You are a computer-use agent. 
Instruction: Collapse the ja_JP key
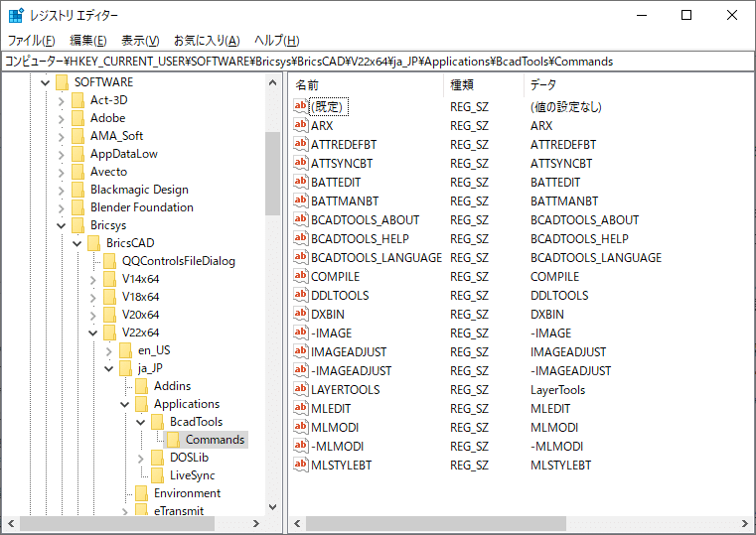pos(109,368)
